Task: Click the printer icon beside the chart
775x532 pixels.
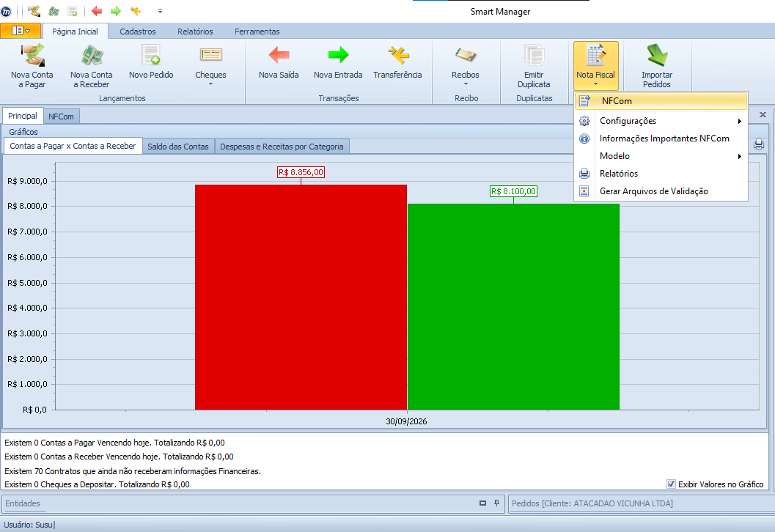Action: click(759, 144)
